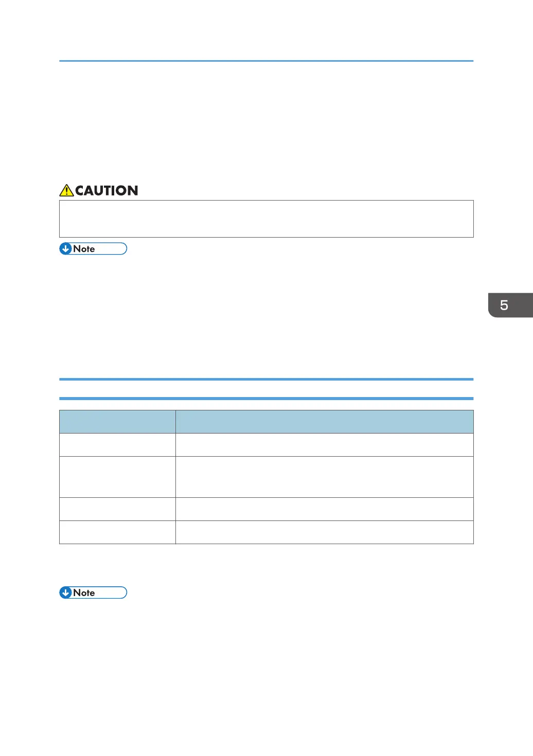Select the shaded left header cell of table
533x756 pixels.
pyautogui.click(x=117, y=422)
